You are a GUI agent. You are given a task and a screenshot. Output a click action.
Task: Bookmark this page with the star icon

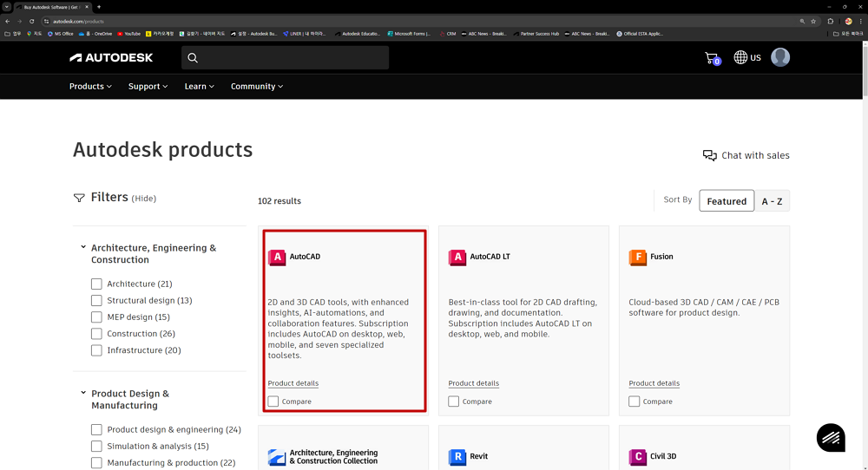pos(813,22)
